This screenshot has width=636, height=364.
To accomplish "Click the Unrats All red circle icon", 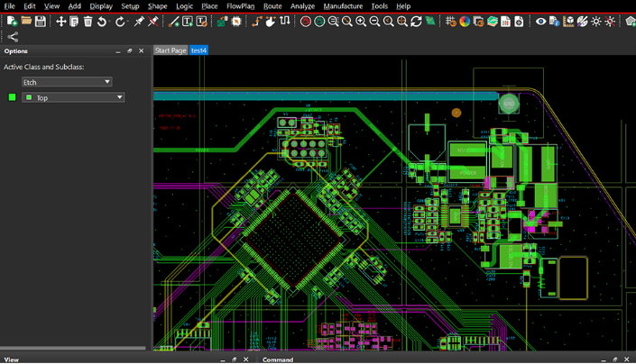I will click(x=306, y=22).
